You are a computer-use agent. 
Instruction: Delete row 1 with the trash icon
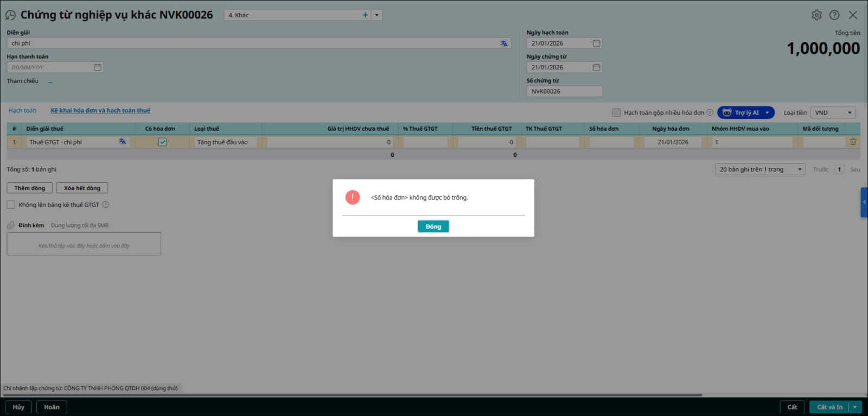tap(853, 142)
